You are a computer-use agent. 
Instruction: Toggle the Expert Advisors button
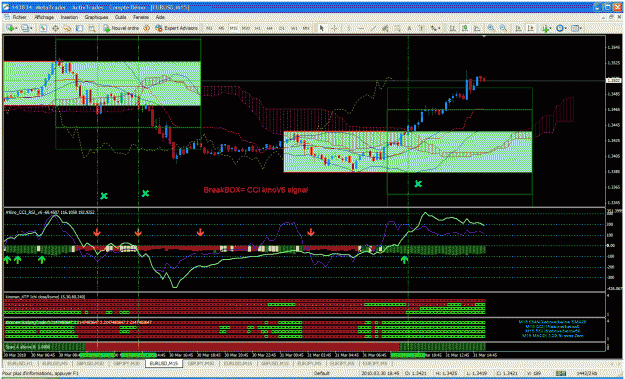pyautogui.click(x=176, y=28)
